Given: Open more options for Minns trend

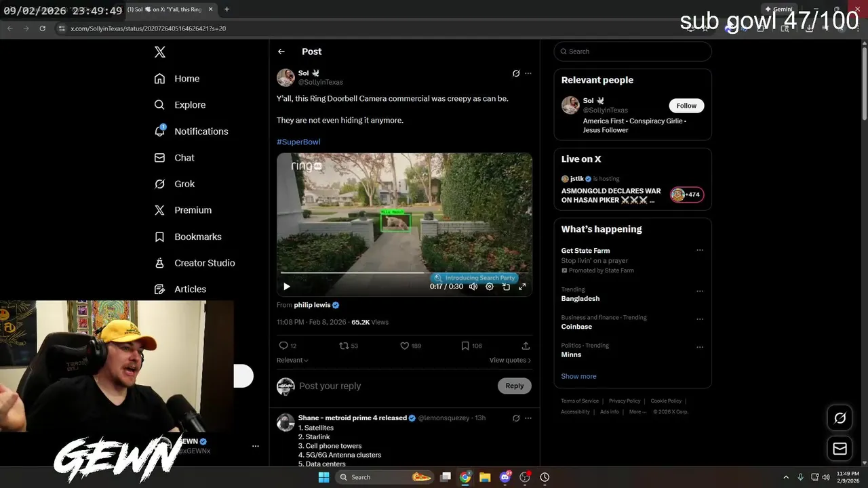Looking at the screenshot, I should coord(700,347).
